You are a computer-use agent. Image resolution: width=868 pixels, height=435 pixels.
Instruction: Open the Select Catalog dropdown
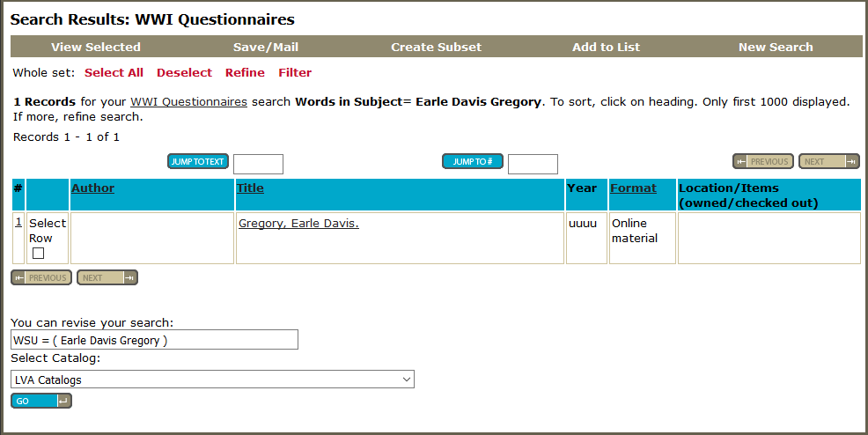click(x=212, y=380)
